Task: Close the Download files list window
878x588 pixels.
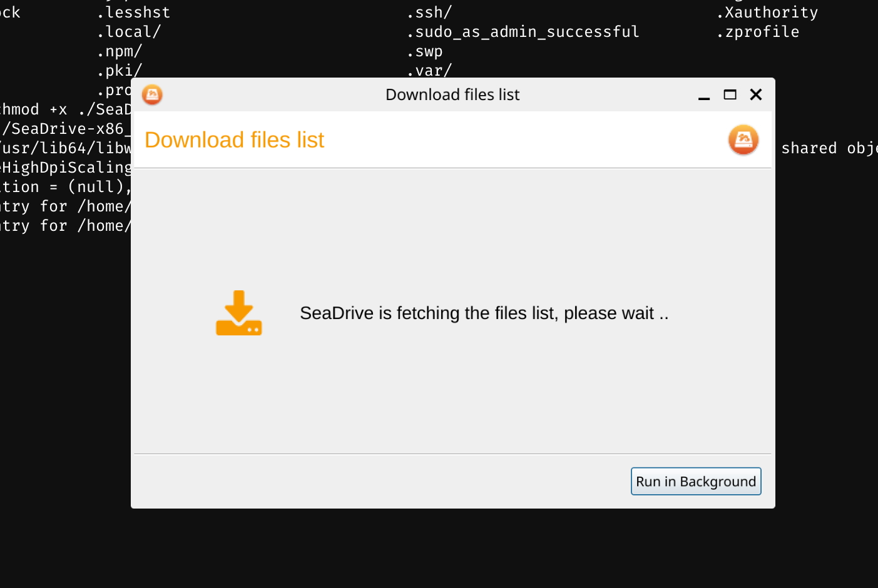Action: point(756,94)
